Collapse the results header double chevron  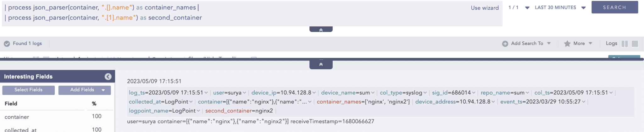pyautogui.click(x=321, y=64)
